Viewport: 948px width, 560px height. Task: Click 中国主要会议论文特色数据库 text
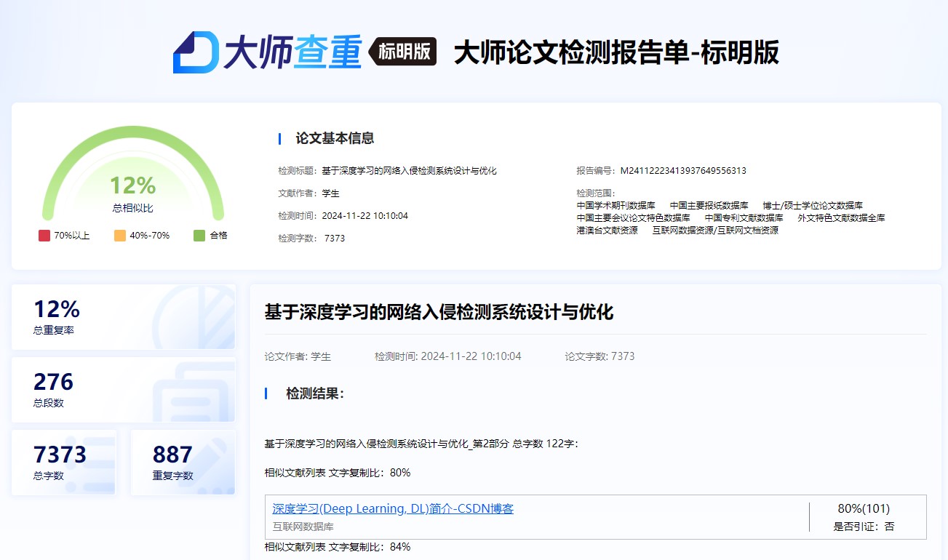coord(634,217)
